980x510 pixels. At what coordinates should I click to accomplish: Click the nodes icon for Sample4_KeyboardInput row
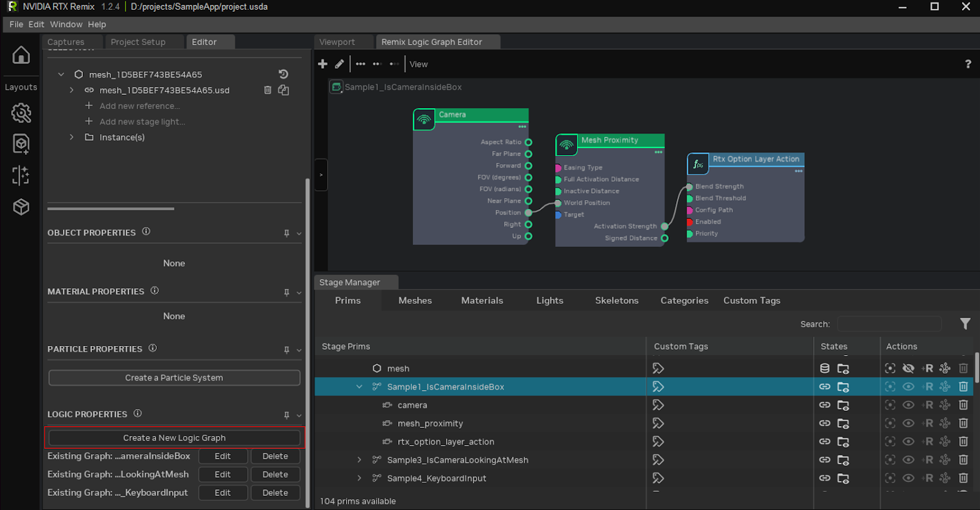pyautogui.click(x=945, y=478)
